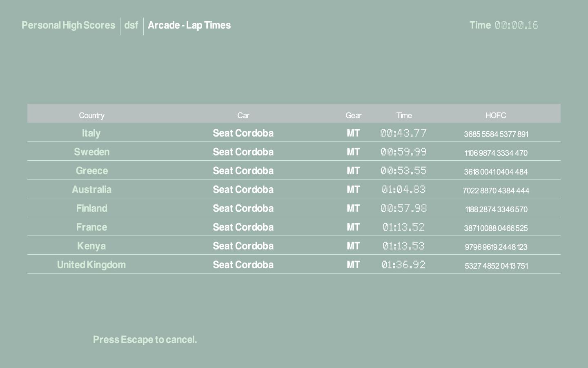
Task: Click the HOFC code for Sweden
Action: (x=496, y=153)
